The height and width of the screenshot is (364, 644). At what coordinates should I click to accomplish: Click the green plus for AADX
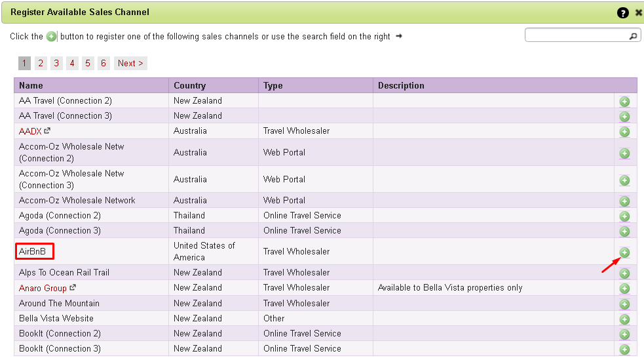(x=624, y=132)
